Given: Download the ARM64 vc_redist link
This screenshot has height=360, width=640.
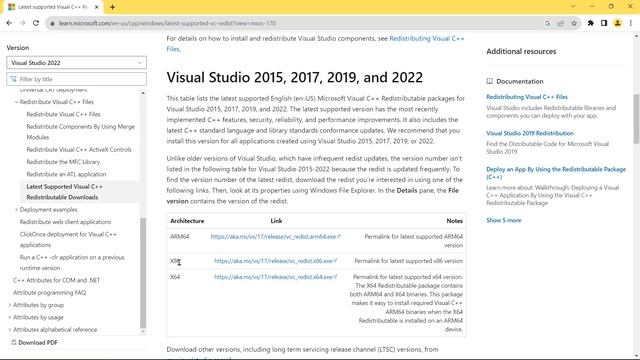Looking at the screenshot, I should pos(276,237).
